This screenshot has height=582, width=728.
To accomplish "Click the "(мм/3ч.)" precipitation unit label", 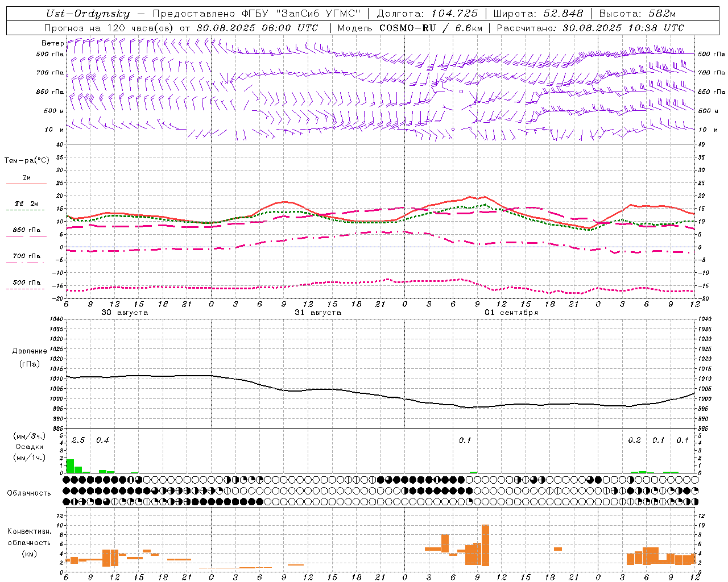I will tap(30, 436).
